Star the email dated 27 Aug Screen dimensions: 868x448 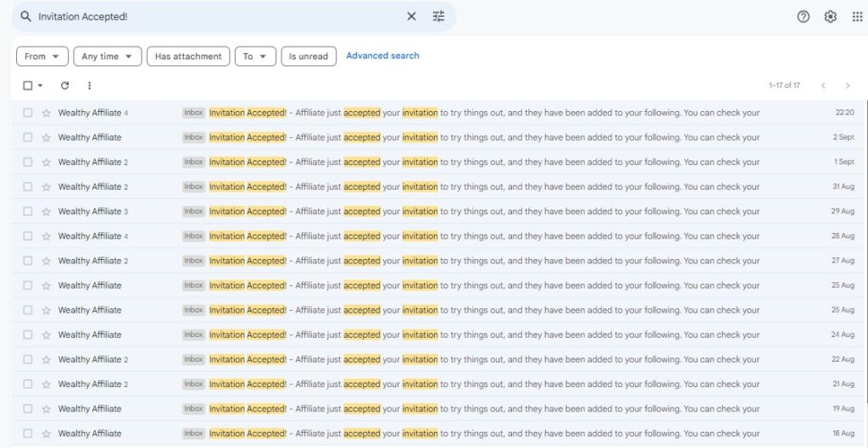pos(47,261)
